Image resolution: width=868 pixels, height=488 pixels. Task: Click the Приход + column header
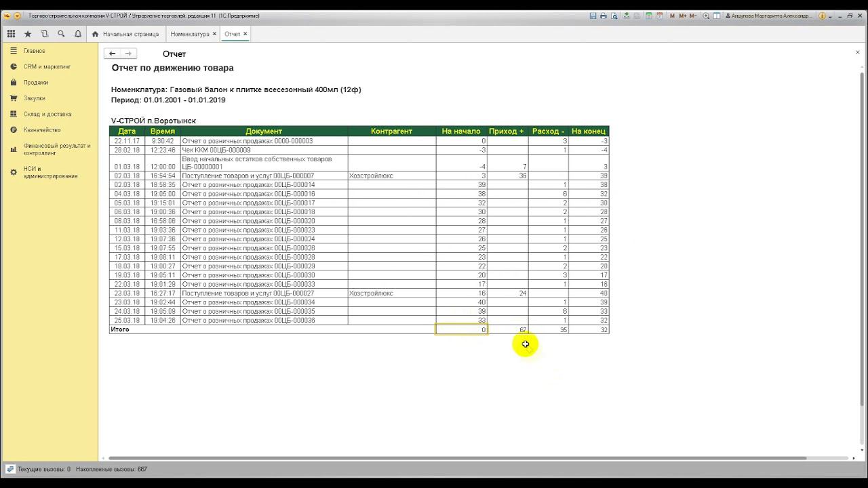507,131
